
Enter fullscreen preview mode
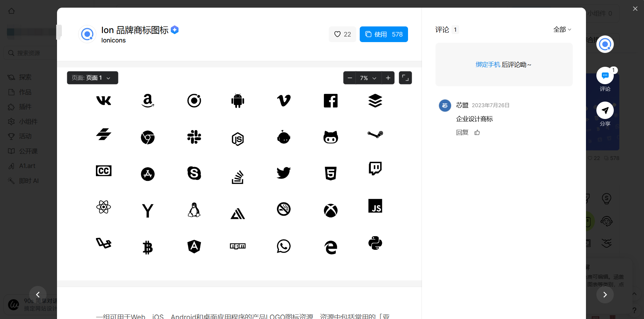(x=405, y=78)
